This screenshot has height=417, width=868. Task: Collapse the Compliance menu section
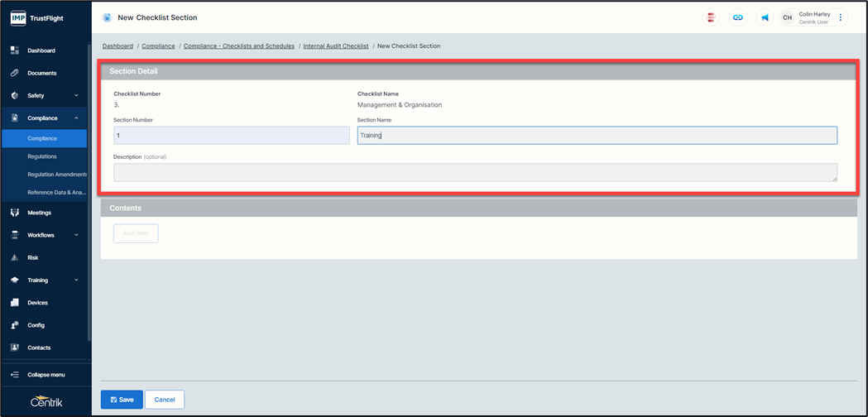(x=76, y=118)
